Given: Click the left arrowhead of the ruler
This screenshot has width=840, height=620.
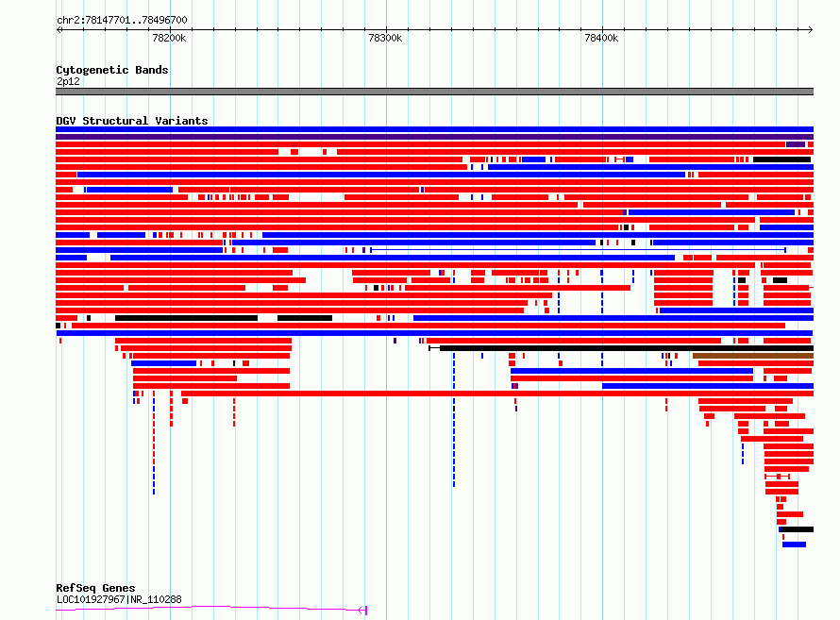Looking at the screenshot, I should pos(59,29).
